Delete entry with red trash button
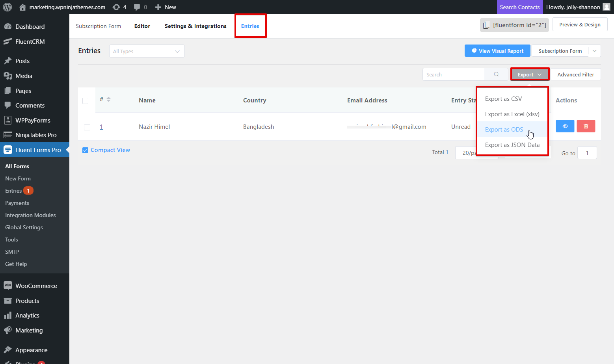The width and height of the screenshot is (614, 364). [586, 126]
